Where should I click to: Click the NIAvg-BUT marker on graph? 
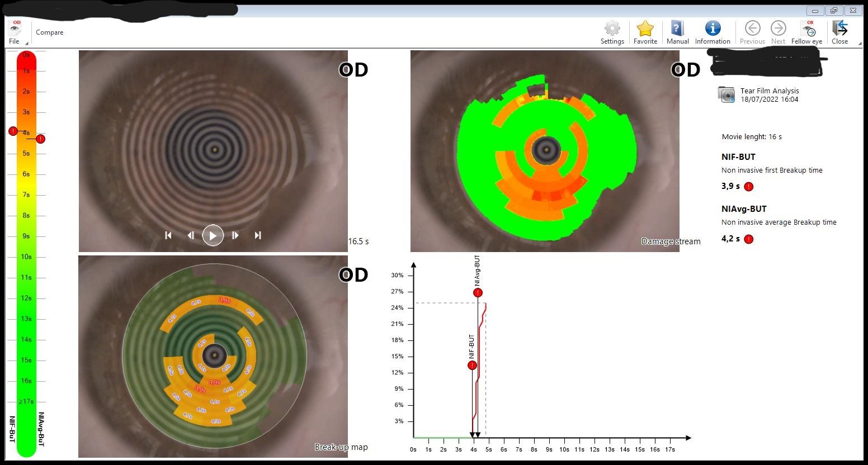(x=478, y=292)
